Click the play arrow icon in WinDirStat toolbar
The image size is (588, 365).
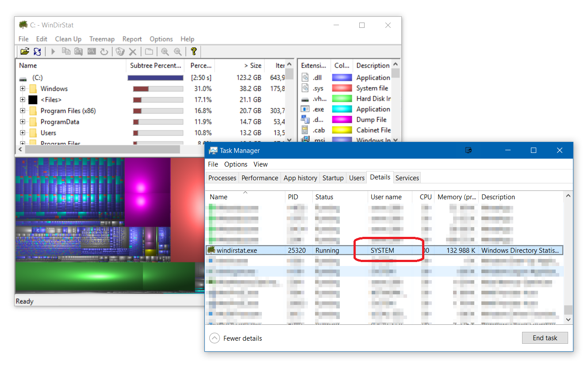pos(53,52)
